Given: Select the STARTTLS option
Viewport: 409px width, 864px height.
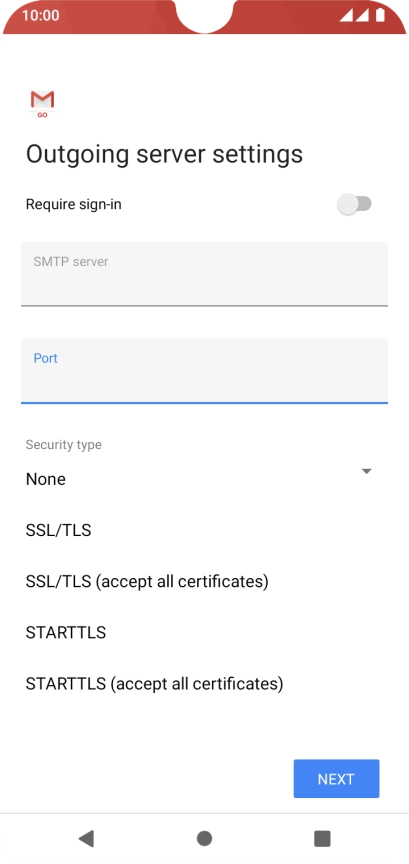Looking at the screenshot, I should (66, 633).
